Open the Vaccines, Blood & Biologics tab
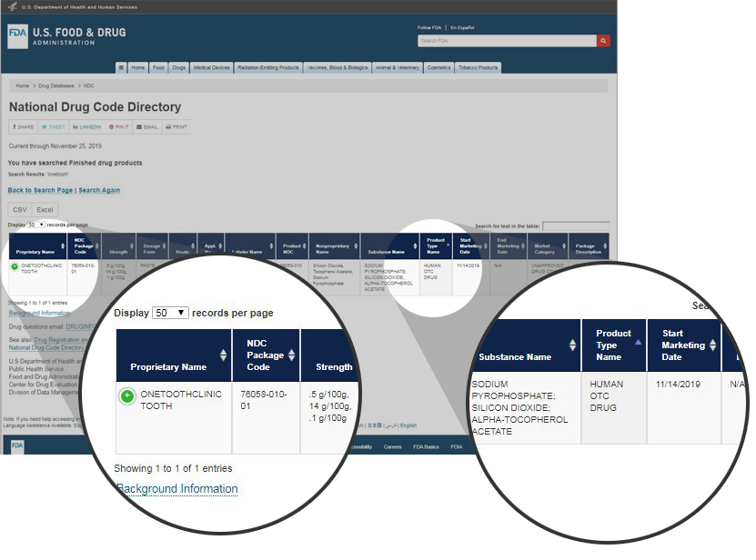756x560 pixels. [338, 67]
